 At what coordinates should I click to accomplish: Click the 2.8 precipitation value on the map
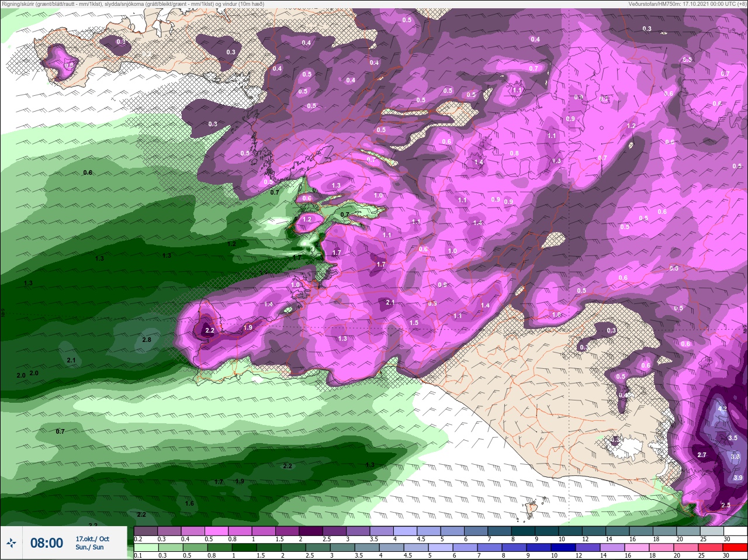(x=147, y=340)
